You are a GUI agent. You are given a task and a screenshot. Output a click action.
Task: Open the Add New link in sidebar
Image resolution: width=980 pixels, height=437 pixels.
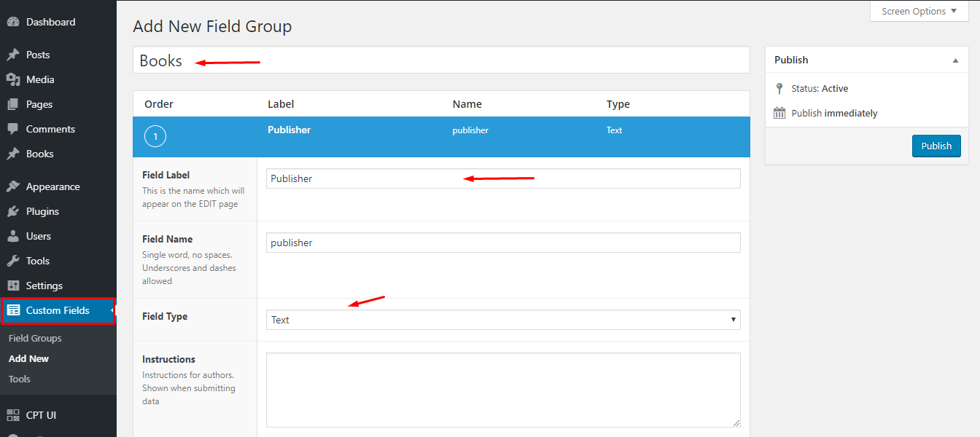[28, 358]
